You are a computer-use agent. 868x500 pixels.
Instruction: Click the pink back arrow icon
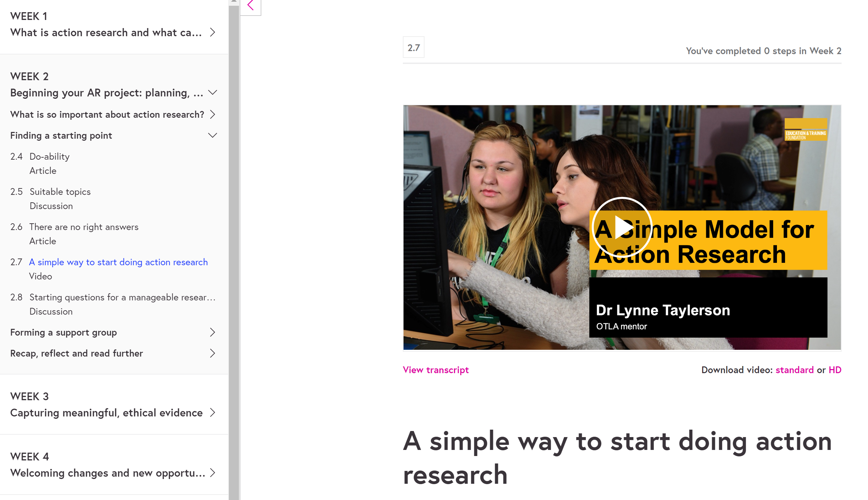point(251,5)
